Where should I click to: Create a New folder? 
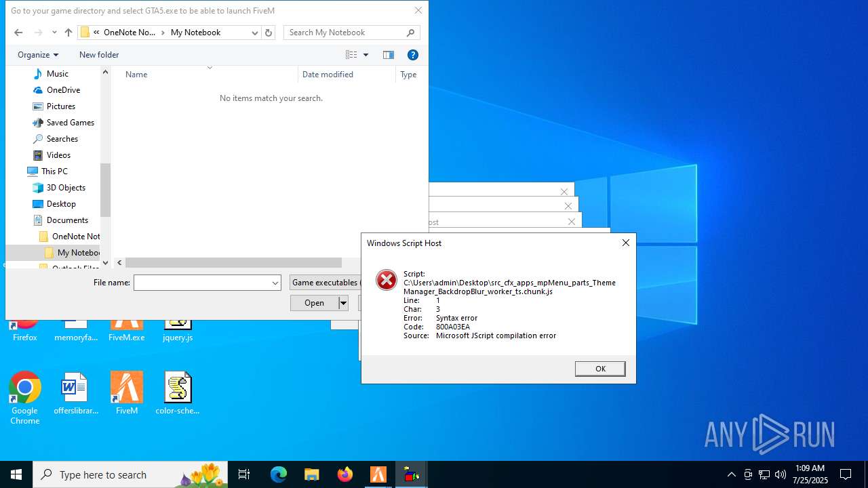pyautogui.click(x=99, y=55)
